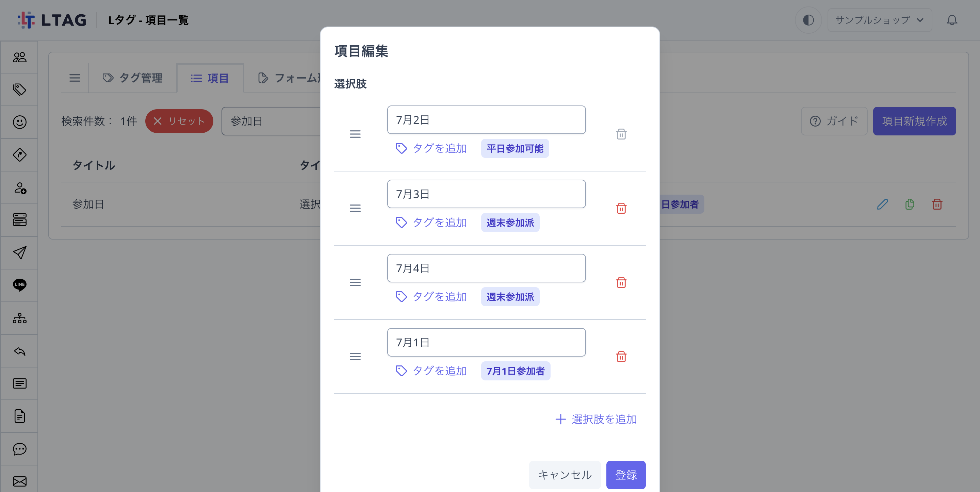Collapse the tab bar hamburger menu
This screenshot has width=980, height=492.
[75, 78]
